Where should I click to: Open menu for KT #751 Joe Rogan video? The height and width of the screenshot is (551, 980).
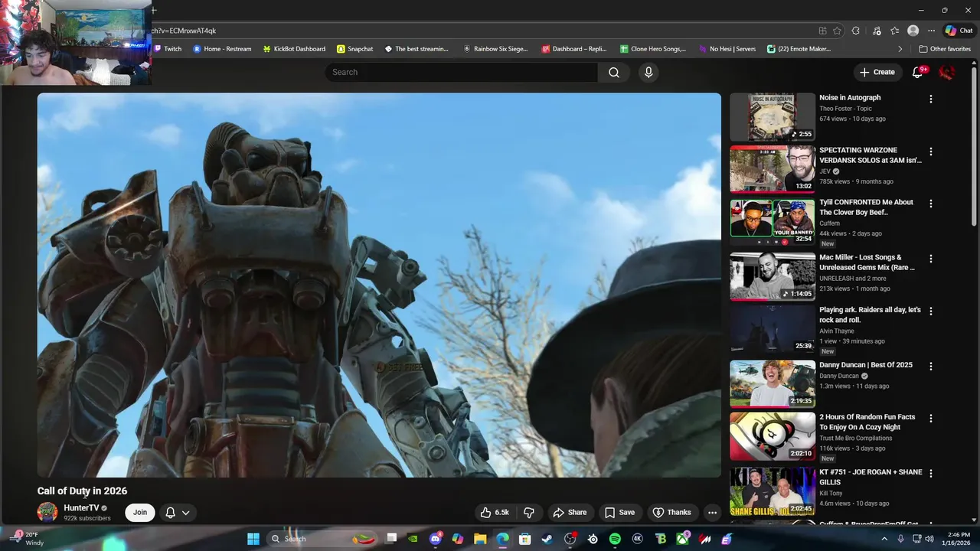[x=931, y=474]
